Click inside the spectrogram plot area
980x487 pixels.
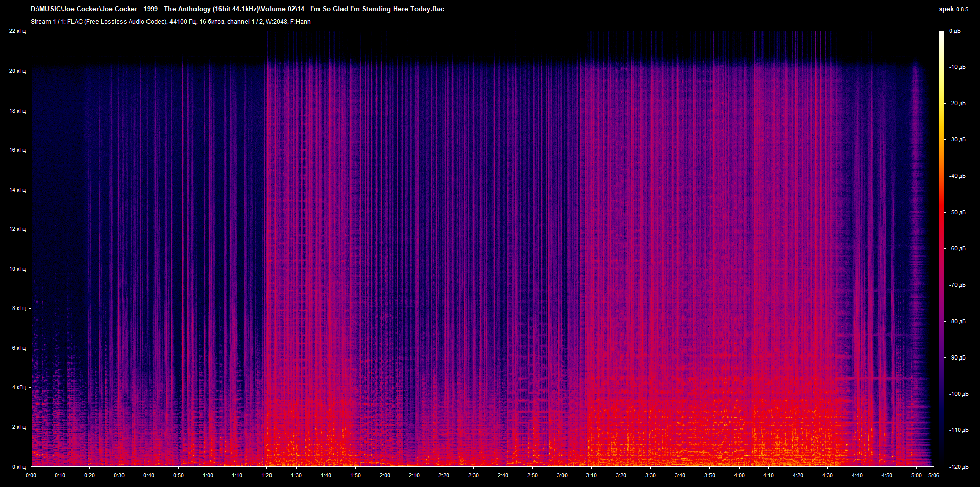[482, 249]
